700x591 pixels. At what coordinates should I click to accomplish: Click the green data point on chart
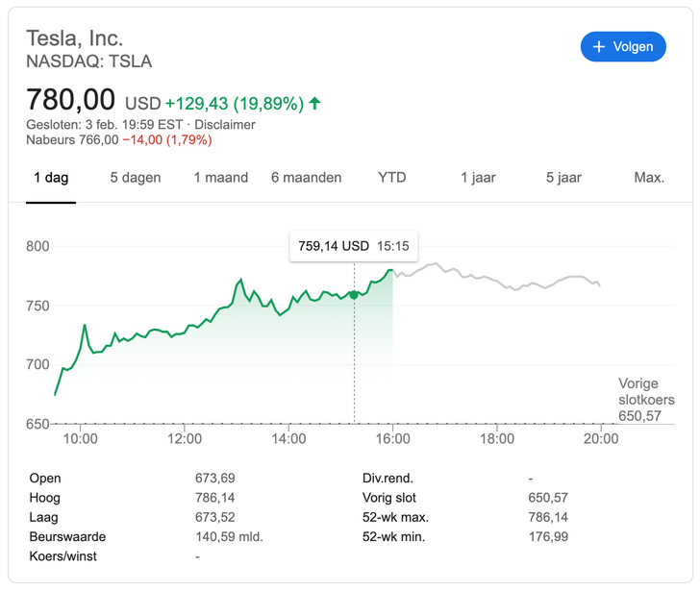354,295
